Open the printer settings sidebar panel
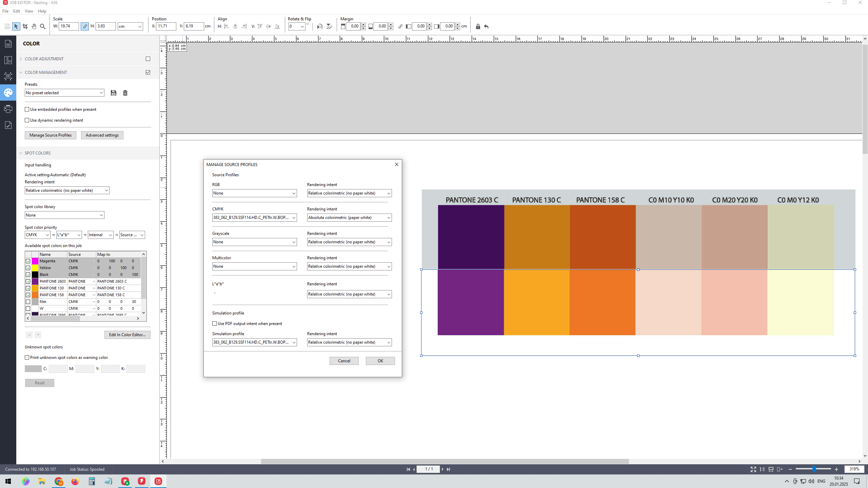 coord(8,109)
